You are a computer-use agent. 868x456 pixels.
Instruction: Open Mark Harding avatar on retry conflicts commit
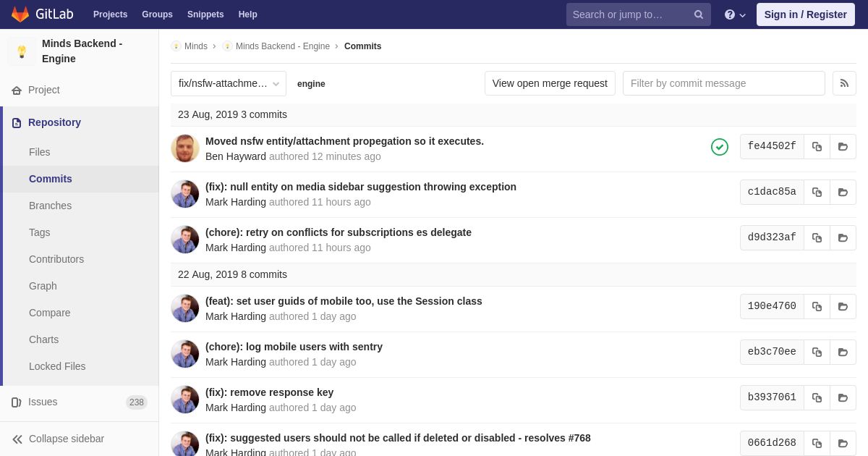click(x=185, y=240)
